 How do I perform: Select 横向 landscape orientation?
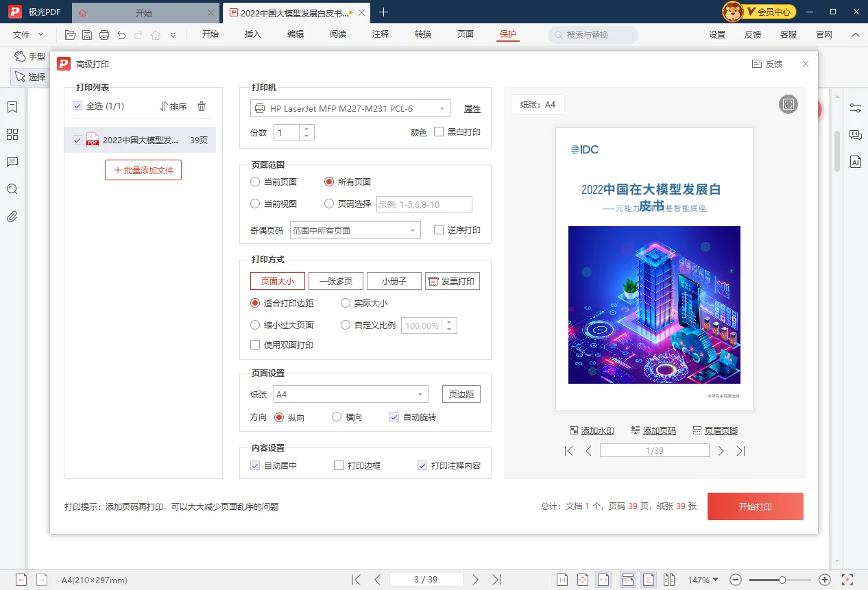coord(337,416)
